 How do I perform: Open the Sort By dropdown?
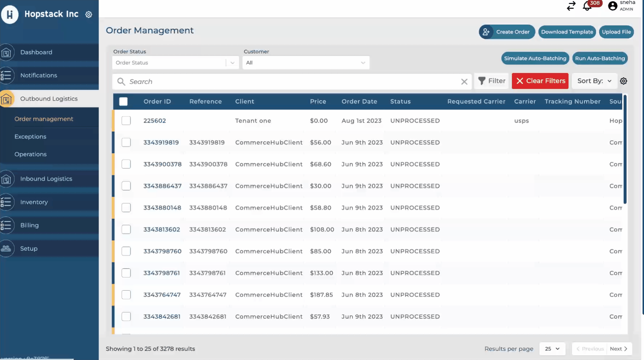click(594, 81)
